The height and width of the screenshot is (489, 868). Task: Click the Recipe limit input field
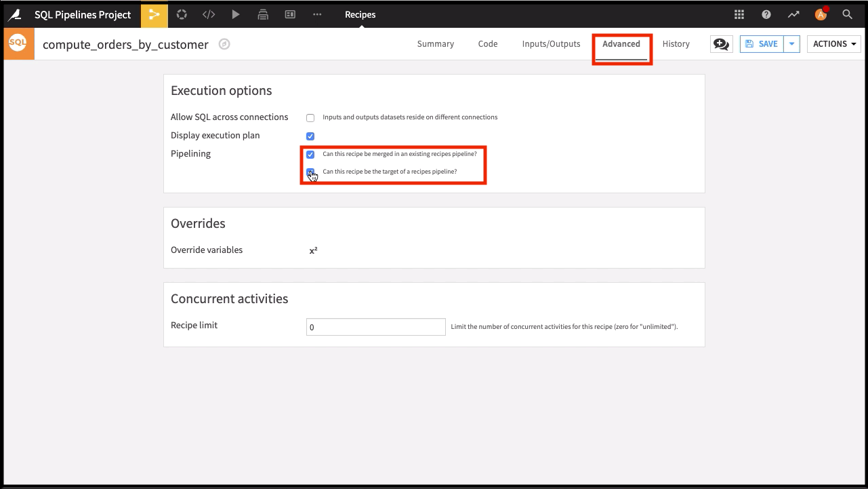coord(375,327)
